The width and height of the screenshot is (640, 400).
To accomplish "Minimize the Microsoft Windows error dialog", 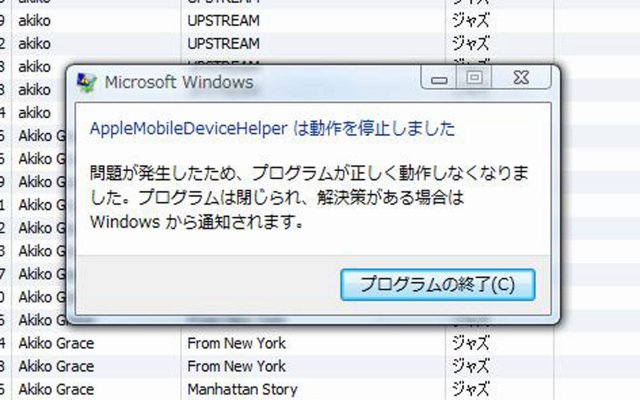I will tap(439, 78).
